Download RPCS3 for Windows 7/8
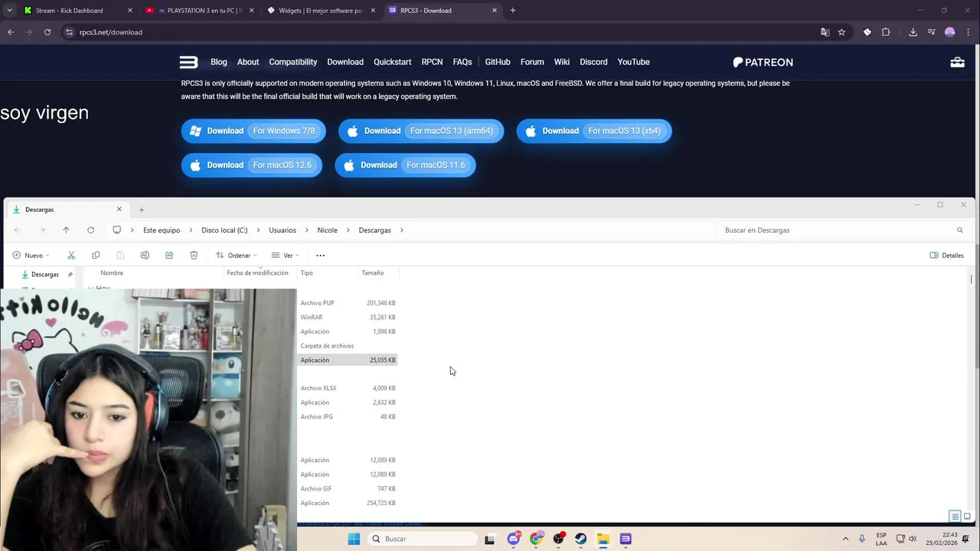Screen dimensions: 980x551 pyautogui.click(x=253, y=131)
